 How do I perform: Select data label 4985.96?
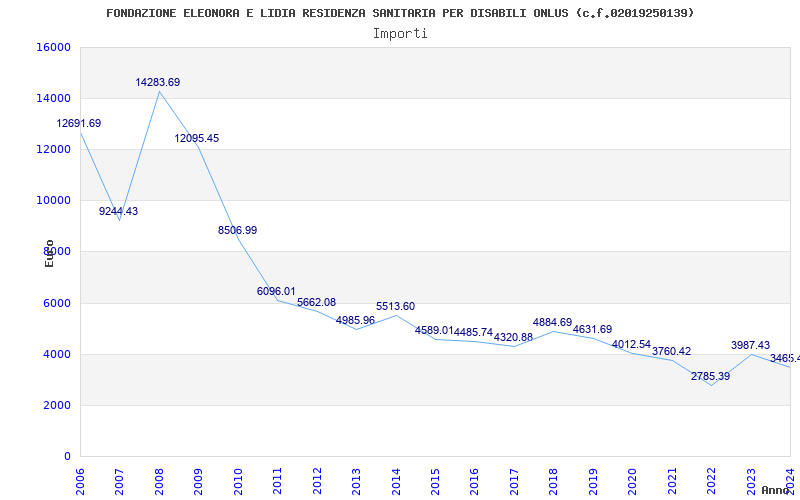356,320
